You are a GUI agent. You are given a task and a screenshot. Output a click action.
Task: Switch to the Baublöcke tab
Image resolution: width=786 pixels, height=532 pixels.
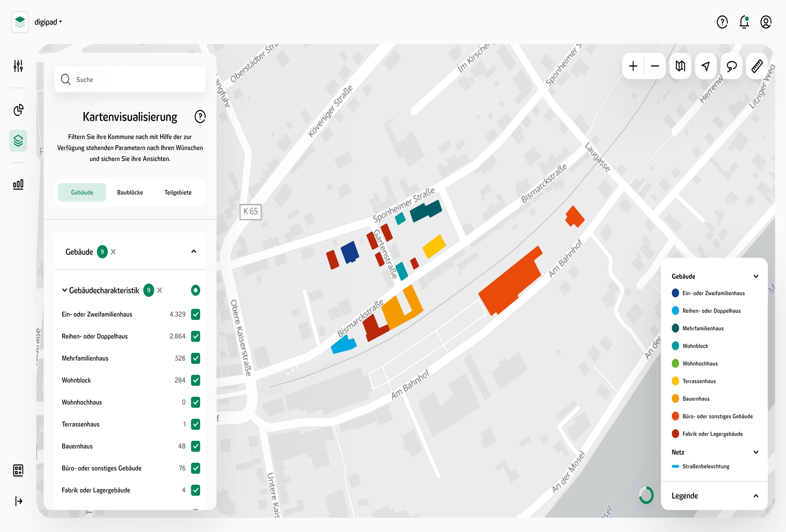[x=130, y=192]
